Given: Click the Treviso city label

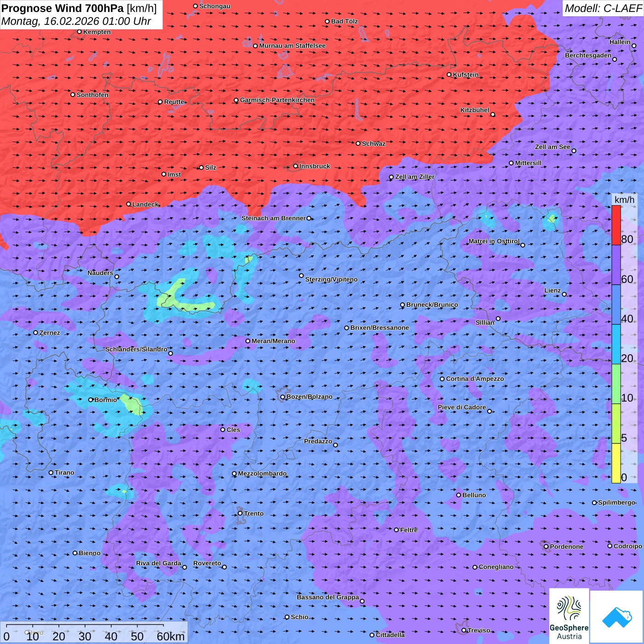Looking at the screenshot, I should (x=479, y=630).
